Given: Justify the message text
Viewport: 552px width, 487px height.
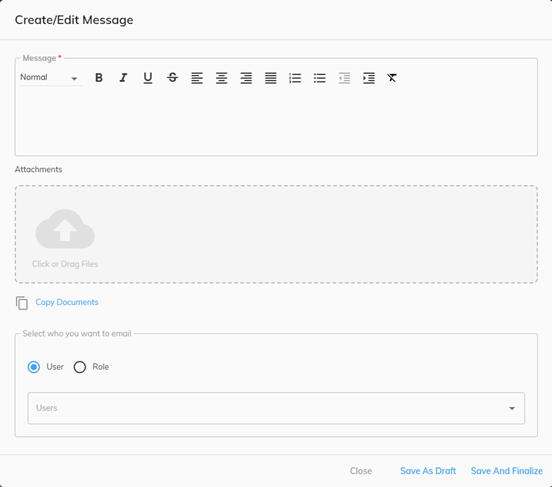Looking at the screenshot, I should (x=271, y=78).
